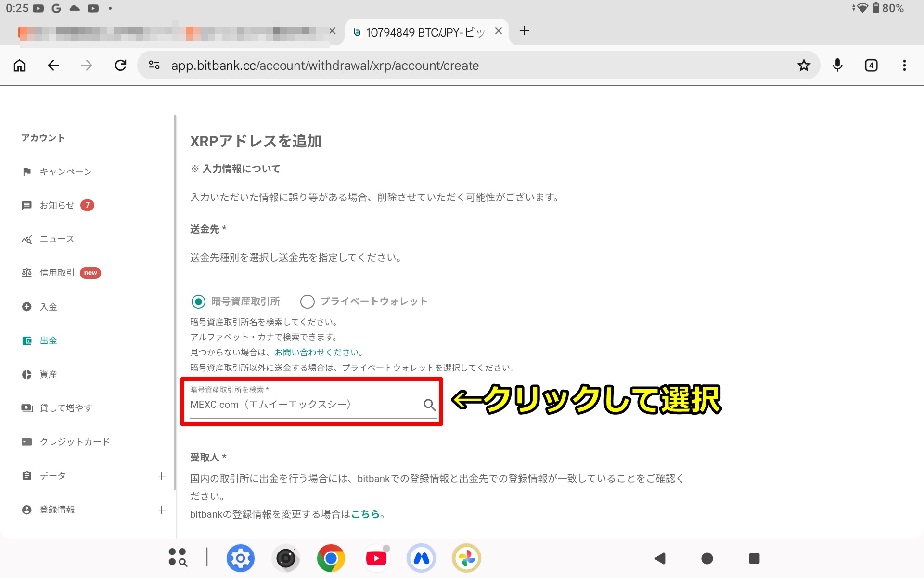The image size is (924, 578).
Task: Click the XRPアドレスを追加 heading
Action: click(x=256, y=141)
